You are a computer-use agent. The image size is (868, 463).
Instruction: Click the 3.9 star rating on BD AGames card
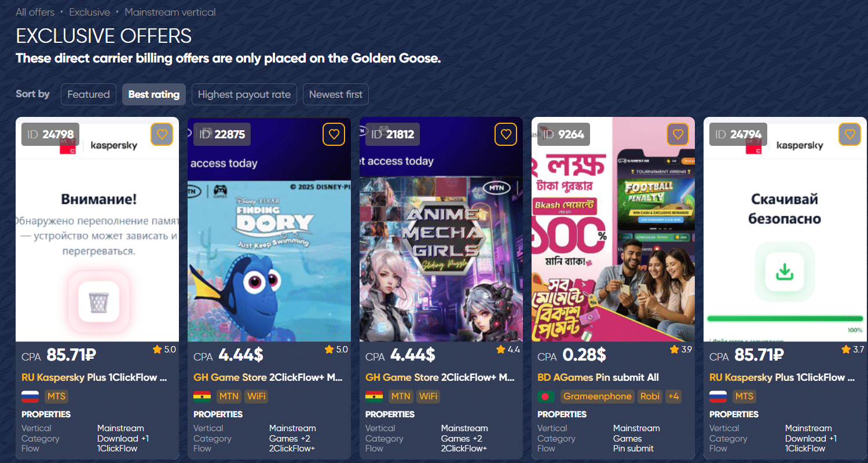point(680,350)
